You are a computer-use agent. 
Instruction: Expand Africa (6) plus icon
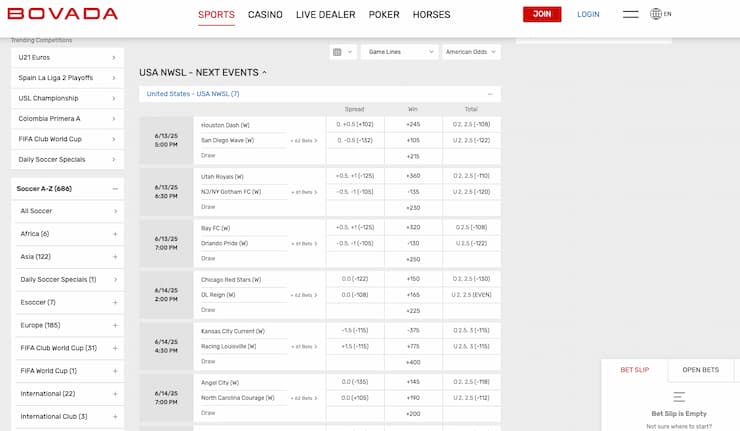(x=115, y=234)
